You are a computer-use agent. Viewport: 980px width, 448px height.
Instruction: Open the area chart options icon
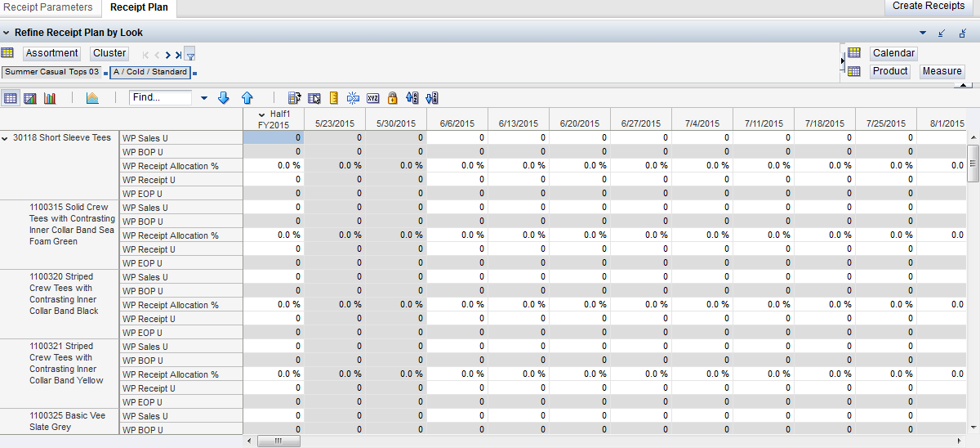[92, 98]
